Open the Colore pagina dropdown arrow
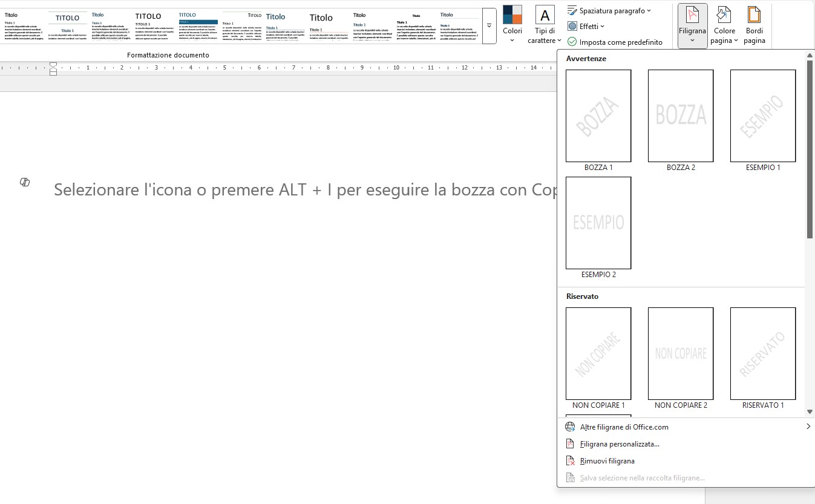815x504 pixels. (x=736, y=41)
